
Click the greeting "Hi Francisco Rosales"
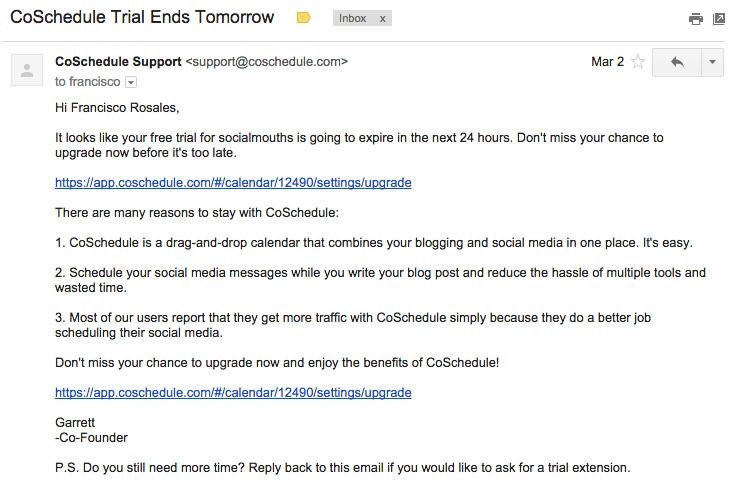(117, 108)
